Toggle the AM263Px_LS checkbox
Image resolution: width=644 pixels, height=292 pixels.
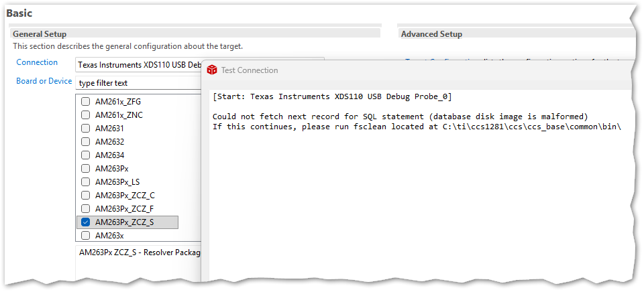click(x=85, y=182)
